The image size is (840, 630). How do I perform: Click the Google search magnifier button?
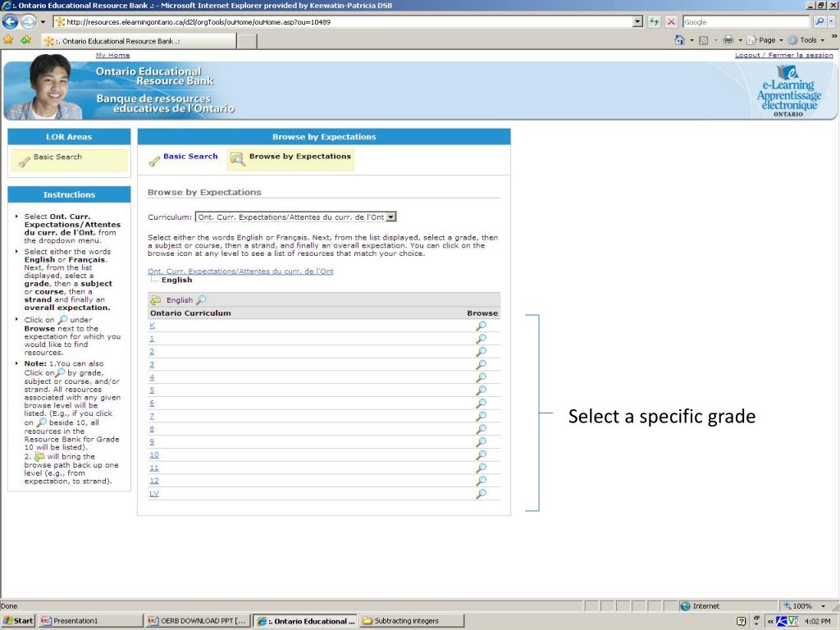tap(819, 22)
